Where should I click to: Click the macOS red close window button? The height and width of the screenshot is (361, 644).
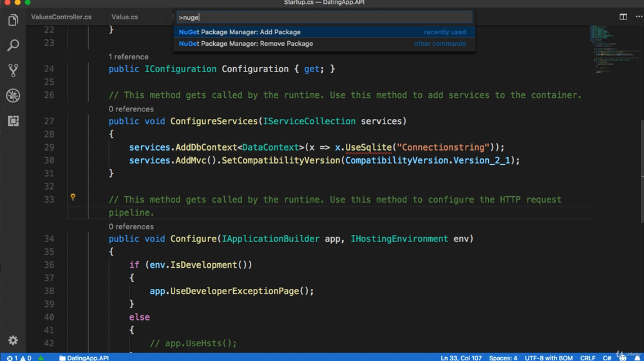tap(7, 2)
